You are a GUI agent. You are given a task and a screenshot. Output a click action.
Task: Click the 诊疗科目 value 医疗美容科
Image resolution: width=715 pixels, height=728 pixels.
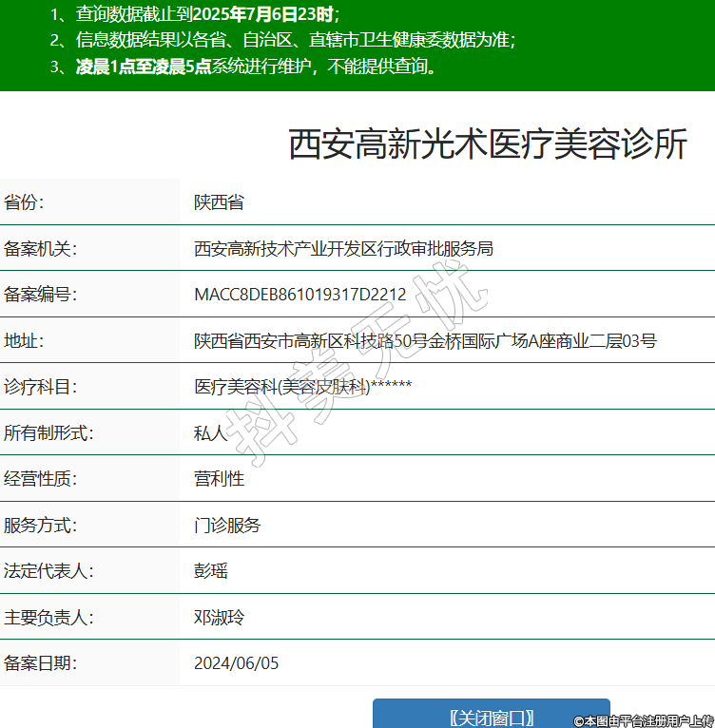pos(302,387)
